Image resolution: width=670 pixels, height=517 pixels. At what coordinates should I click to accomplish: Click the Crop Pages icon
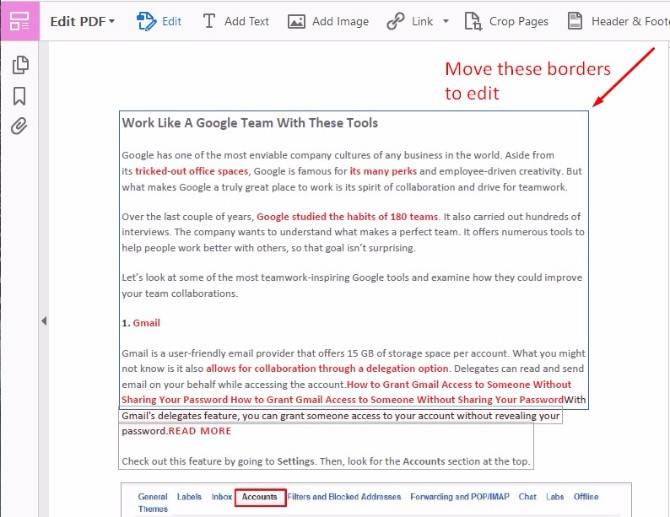click(473, 21)
